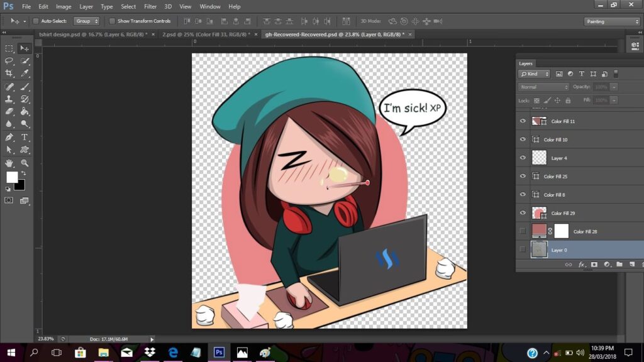This screenshot has width=644, height=362.
Task: Activate the Horizontal Type tool
Action: 25,137
